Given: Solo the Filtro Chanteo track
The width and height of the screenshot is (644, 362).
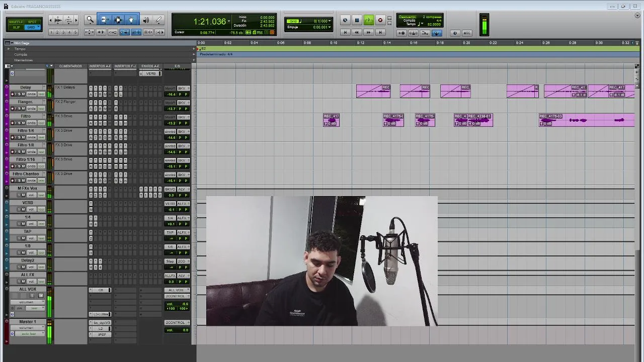Looking at the screenshot, I should [x=18, y=180].
